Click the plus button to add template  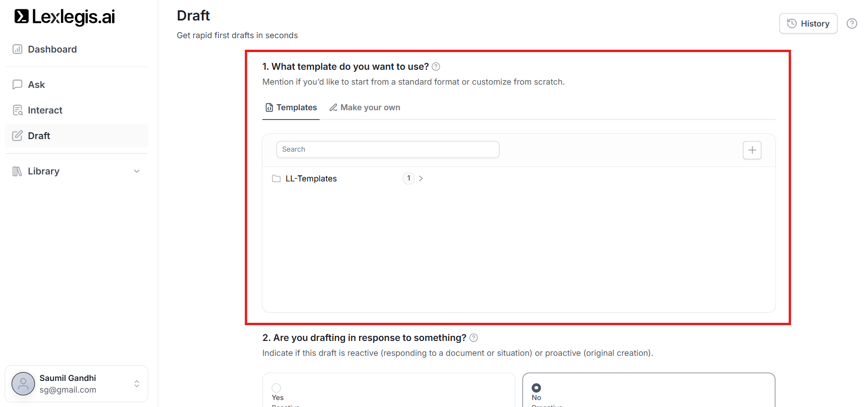(x=752, y=150)
